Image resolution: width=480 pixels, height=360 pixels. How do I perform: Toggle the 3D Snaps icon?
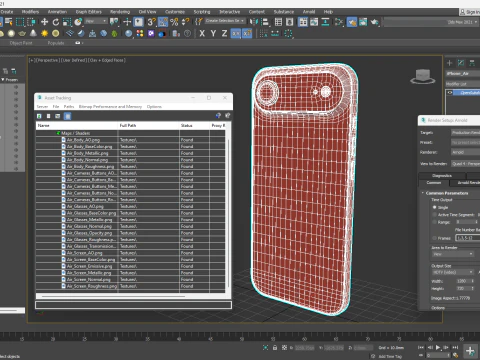(151, 22)
